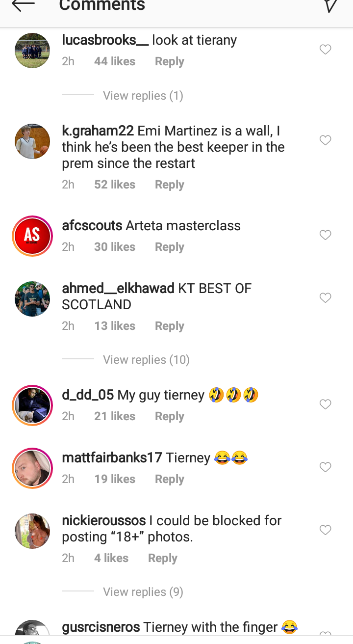This screenshot has height=644, width=353.
Task: Like k.graham22's Emi Martinez comment
Action: (x=326, y=140)
